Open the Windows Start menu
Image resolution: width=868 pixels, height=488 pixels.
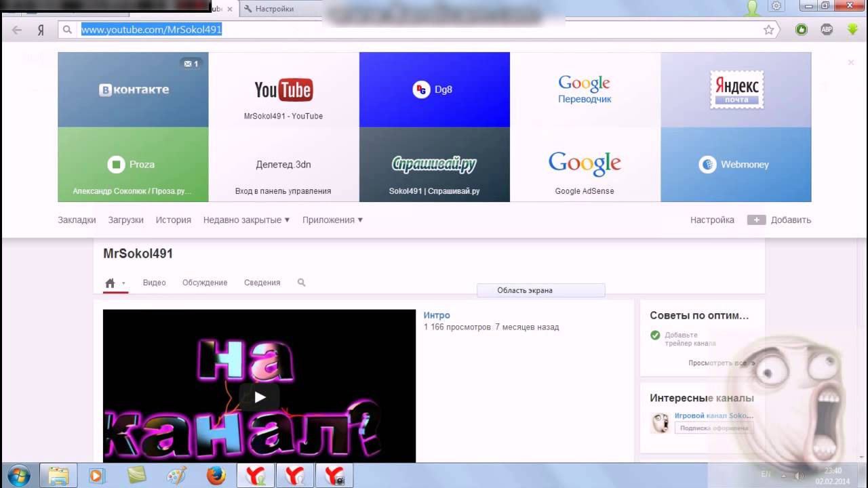pos(18,476)
